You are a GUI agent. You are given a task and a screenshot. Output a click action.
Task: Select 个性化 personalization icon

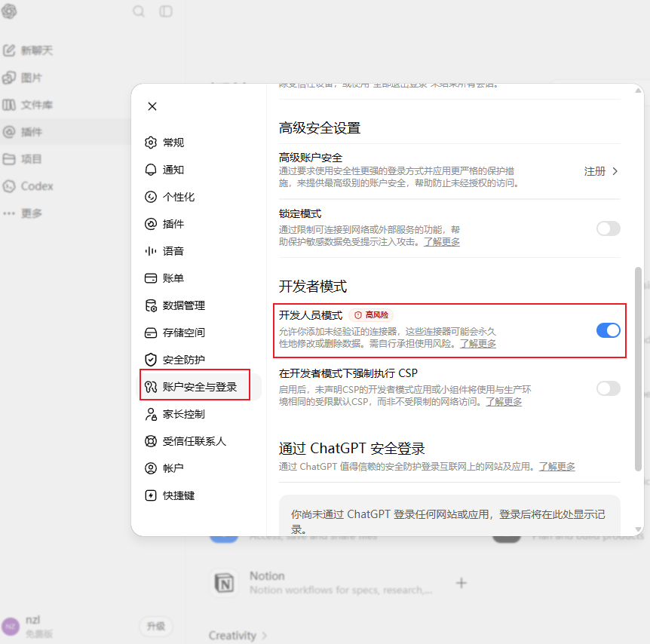click(x=151, y=197)
